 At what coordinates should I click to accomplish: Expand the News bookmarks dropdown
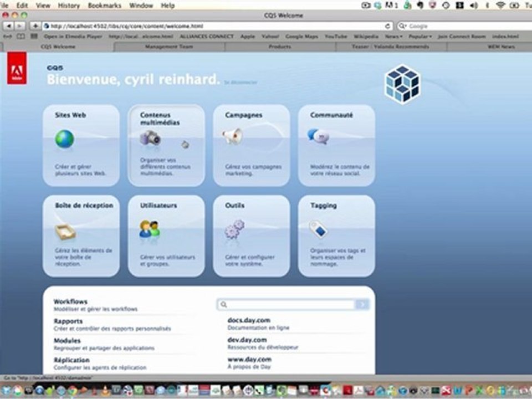click(393, 37)
